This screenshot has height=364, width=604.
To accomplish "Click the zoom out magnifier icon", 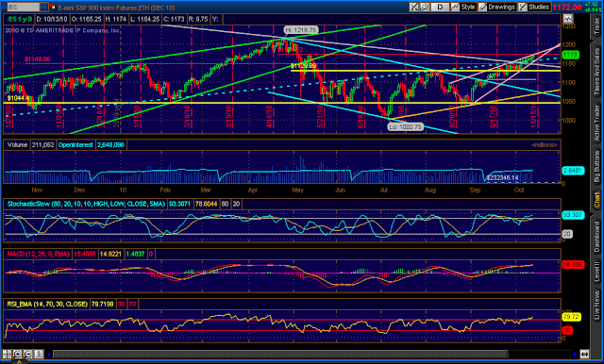I will click(28, 354).
